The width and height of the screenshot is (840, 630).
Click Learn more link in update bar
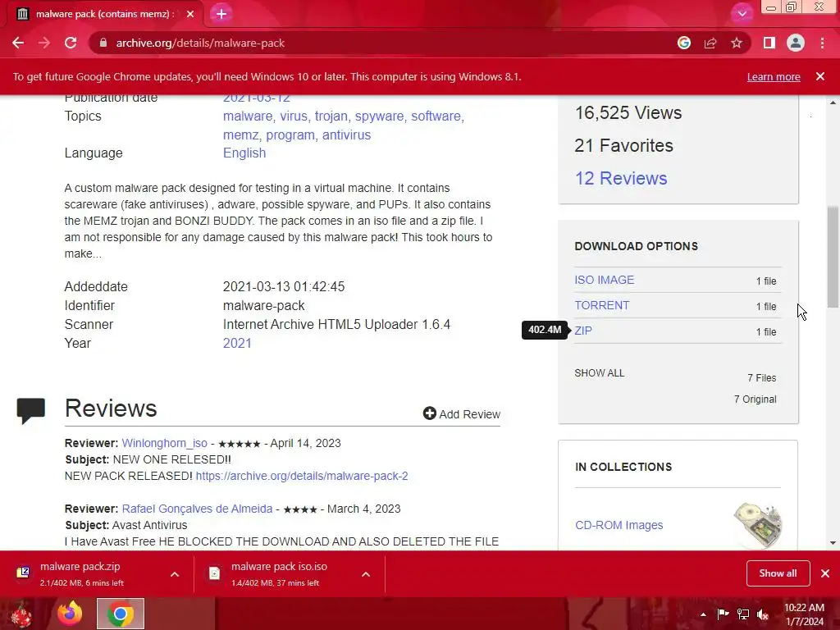click(774, 76)
